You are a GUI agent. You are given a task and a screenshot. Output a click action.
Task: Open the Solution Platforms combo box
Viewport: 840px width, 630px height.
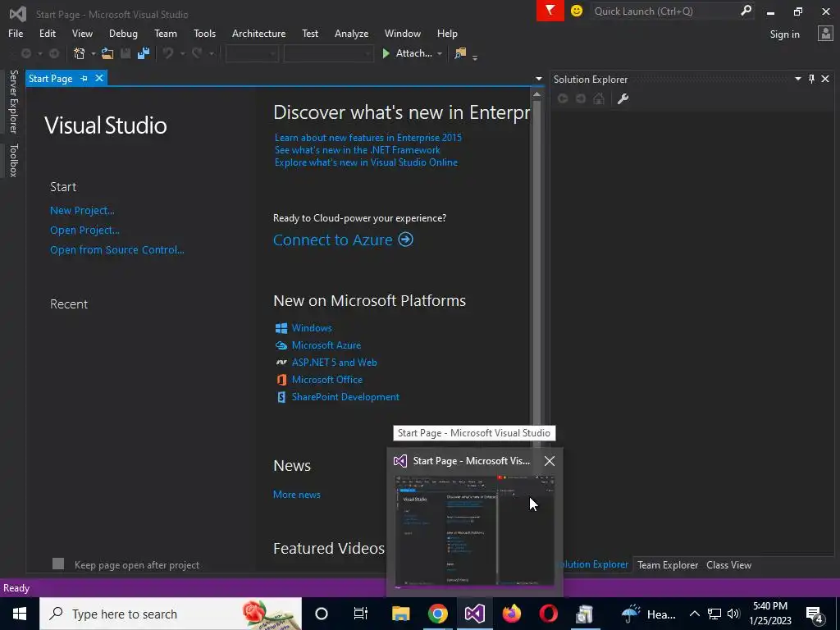(328, 53)
